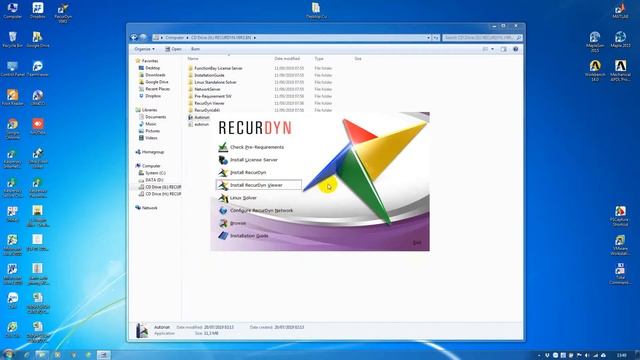Focus the Explorer search box

point(482,38)
